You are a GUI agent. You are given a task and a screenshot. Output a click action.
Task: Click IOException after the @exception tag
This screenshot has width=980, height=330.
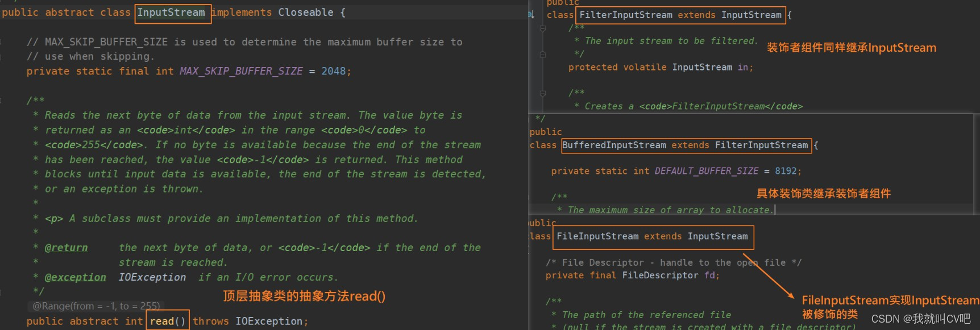coord(152,277)
